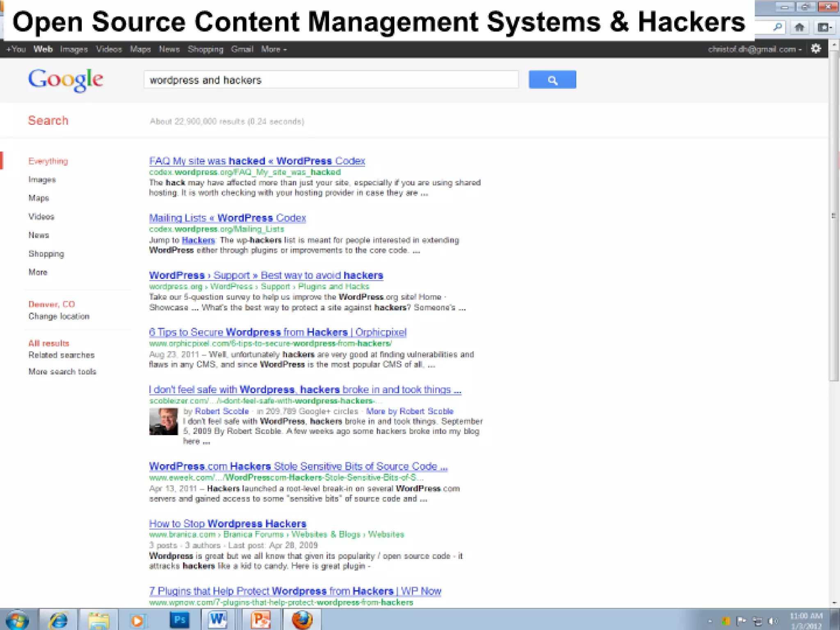Screen dimensions: 840x630
Task: Click the page vertical scrollbar thumb
Action: [834, 216]
